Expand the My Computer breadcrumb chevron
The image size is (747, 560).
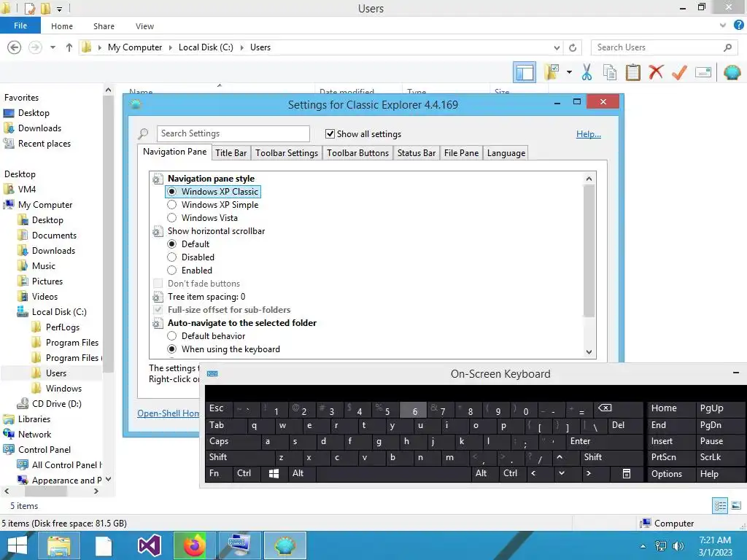(171, 47)
